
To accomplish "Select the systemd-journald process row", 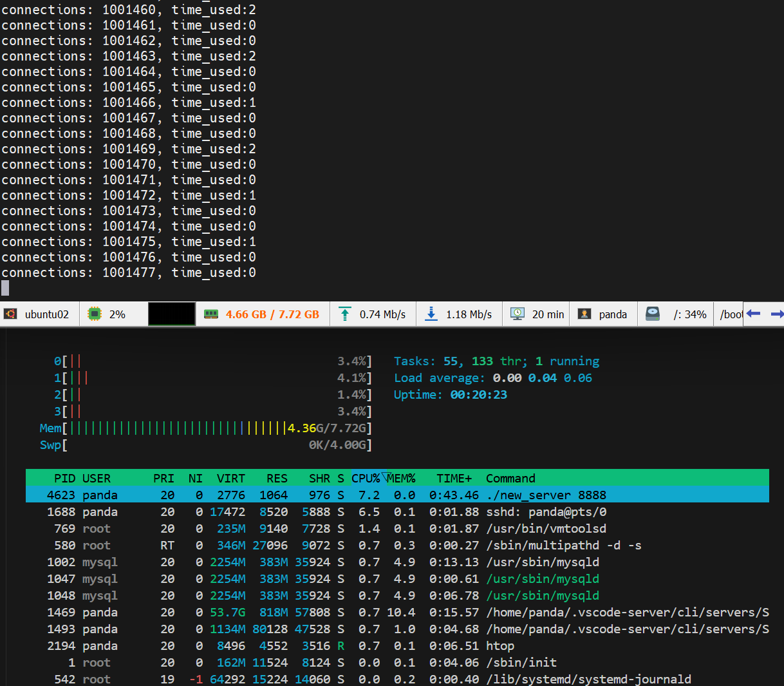I will 397,679.
